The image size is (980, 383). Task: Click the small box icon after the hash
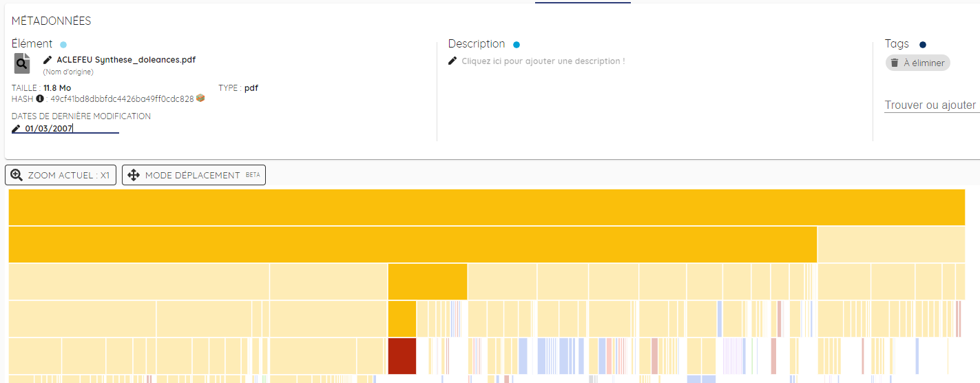(x=200, y=99)
